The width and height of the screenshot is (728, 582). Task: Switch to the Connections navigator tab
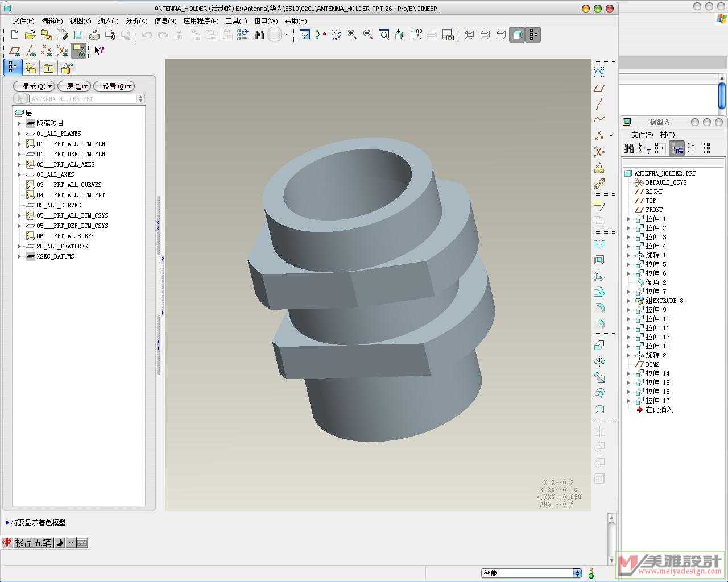pyautogui.click(x=67, y=68)
